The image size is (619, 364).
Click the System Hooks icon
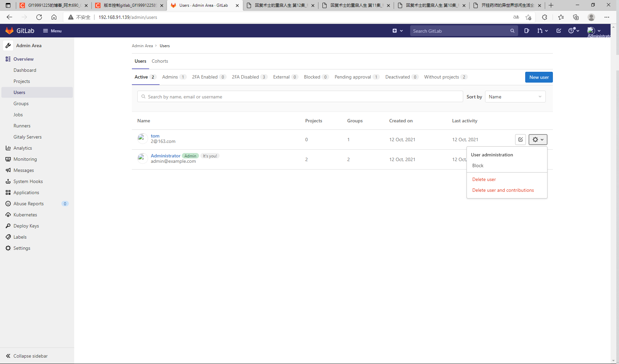pos(8,181)
